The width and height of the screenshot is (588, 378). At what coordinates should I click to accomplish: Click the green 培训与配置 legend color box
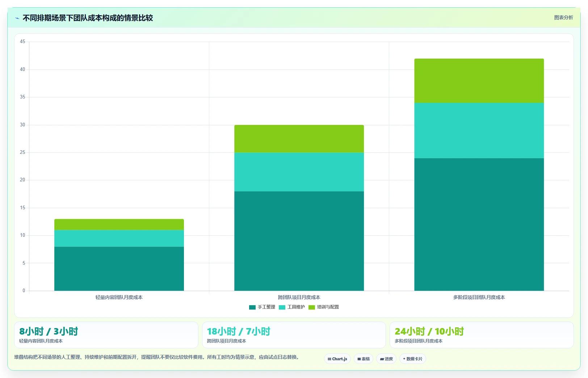[312, 307]
